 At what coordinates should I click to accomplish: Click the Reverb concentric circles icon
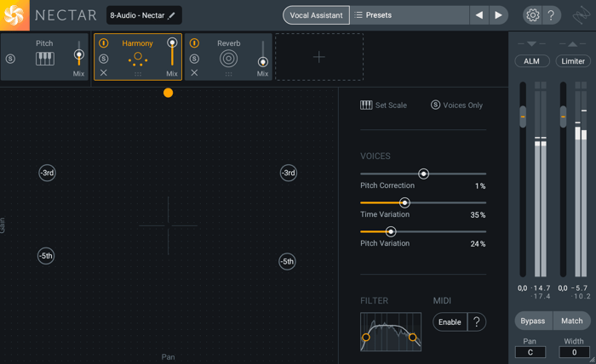point(228,59)
